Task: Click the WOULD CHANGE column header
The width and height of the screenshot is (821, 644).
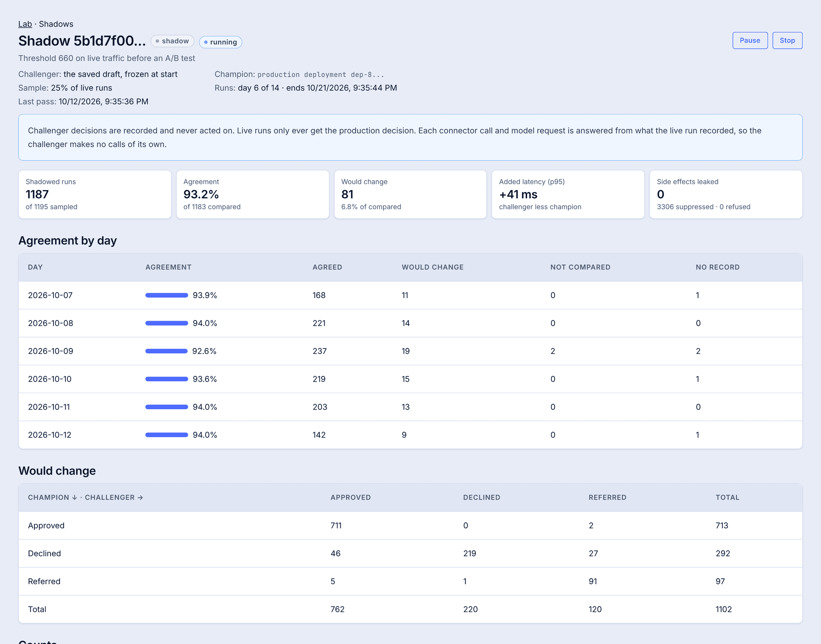Action: tap(433, 267)
